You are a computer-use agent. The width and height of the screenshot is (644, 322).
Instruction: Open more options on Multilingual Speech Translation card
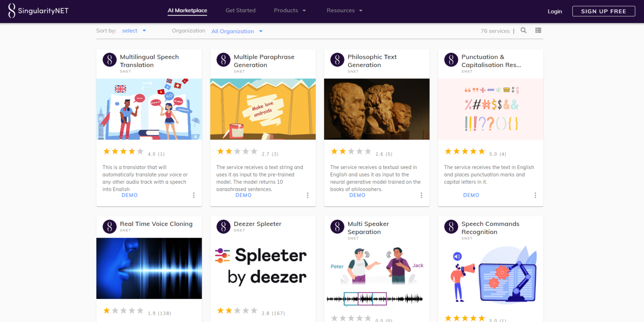click(x=194, y=195)
